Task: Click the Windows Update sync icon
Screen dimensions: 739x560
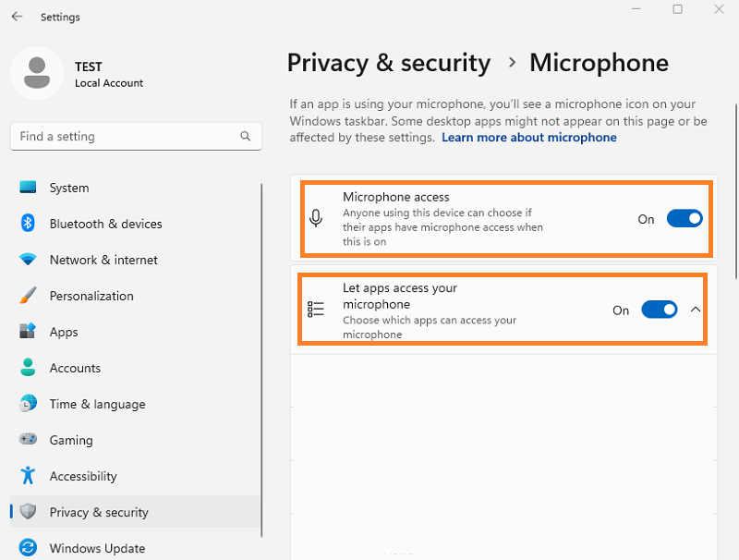Action: [x=28, y=548]
